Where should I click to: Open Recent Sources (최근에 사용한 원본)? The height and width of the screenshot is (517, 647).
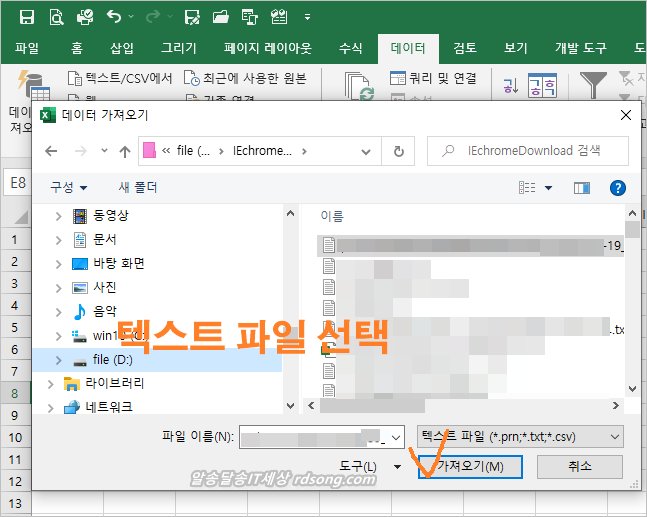click(x=192, y=78)
